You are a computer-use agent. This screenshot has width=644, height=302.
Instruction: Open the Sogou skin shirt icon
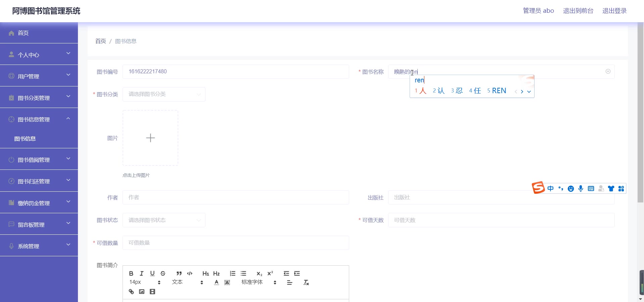[x=611, y=189]
